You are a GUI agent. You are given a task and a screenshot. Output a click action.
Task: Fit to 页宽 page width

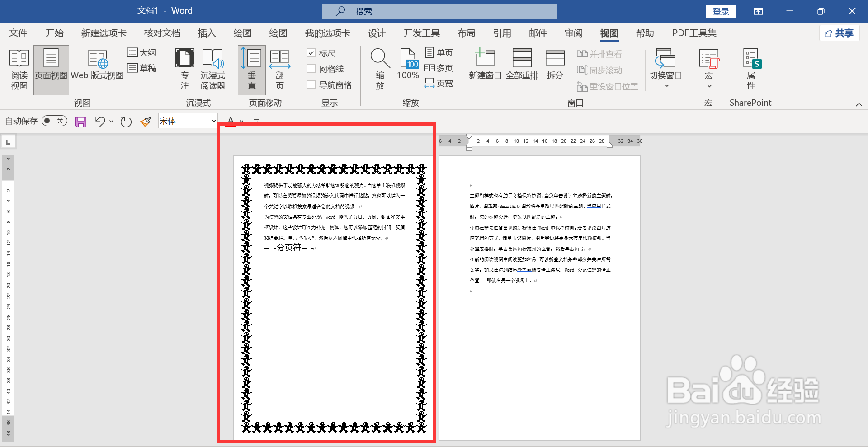click(x=439, y=84)
